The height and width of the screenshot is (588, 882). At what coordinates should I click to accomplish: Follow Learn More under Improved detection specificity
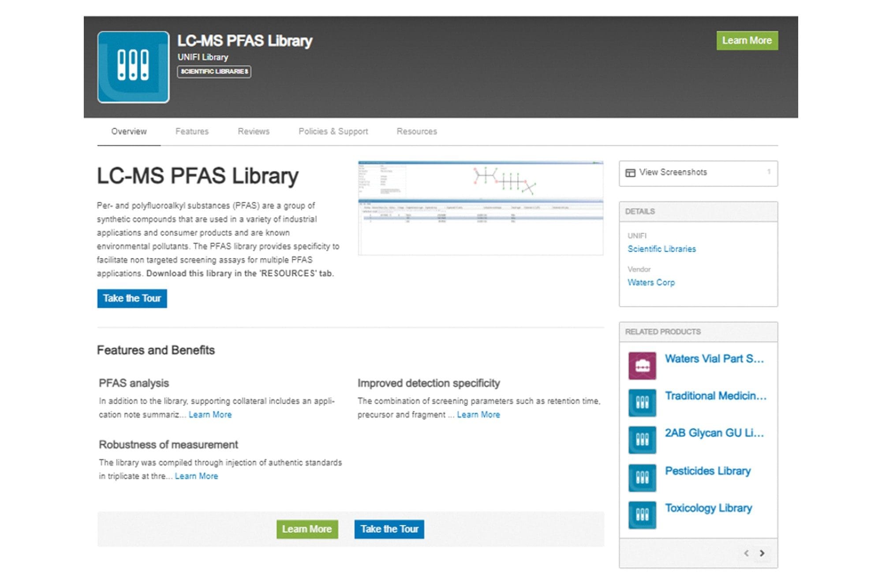pyautogui.click(x=478, y=415)
